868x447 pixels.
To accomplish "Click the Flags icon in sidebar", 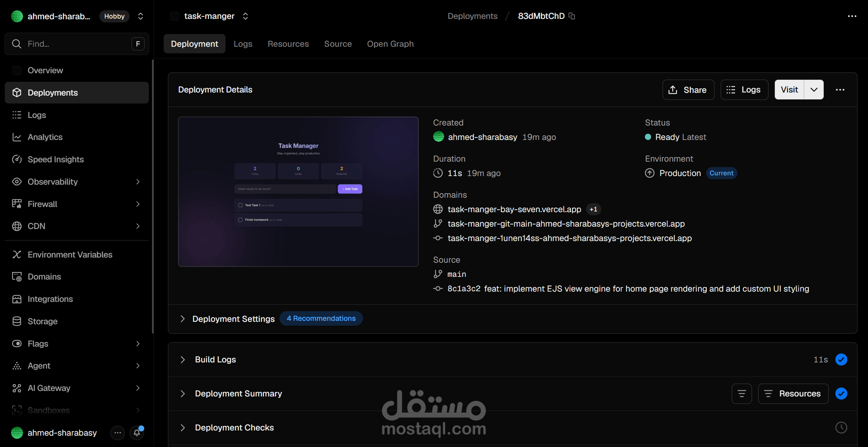I will 17,344.
